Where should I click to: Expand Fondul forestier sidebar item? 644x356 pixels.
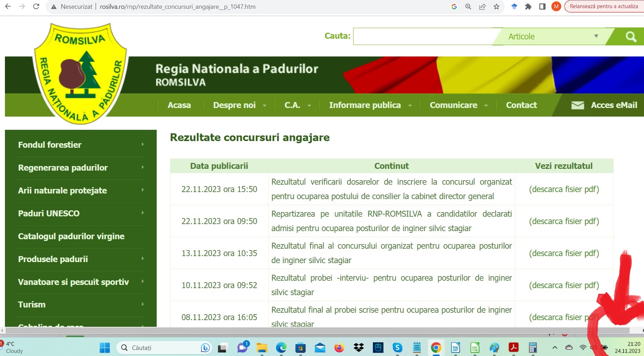[81, 145]
